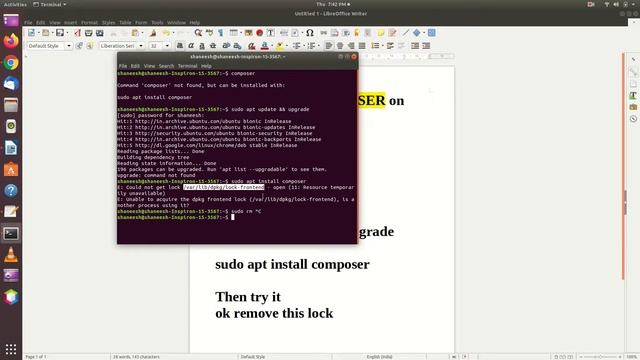The image size is (640, 360).
Task: Click the zoom slider in Writer status bar
Action: coord(600,357)
